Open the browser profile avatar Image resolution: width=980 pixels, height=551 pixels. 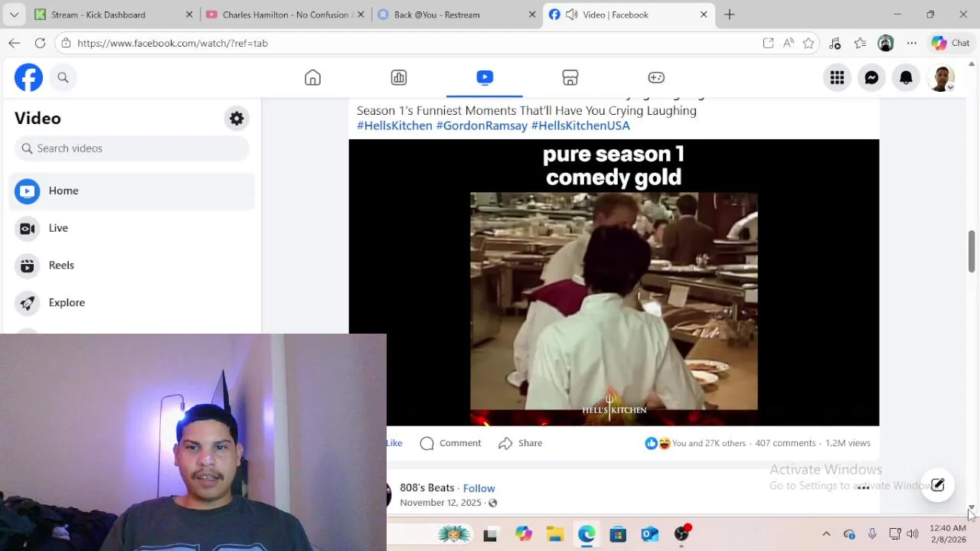pyautogui.click(x=886, y=43)
